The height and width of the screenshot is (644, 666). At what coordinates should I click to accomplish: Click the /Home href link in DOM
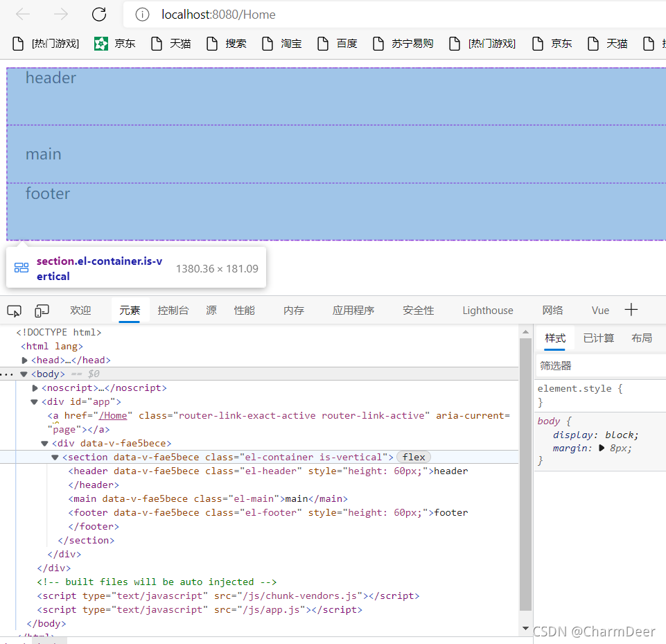[113, 415]
